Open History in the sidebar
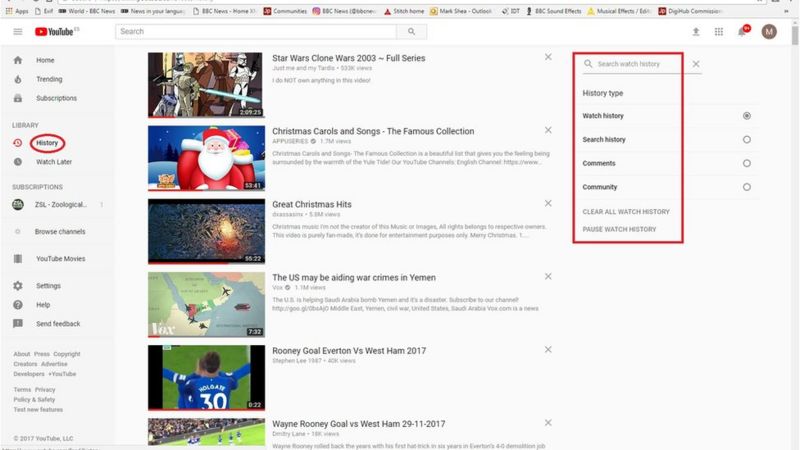 coord(47,143)
